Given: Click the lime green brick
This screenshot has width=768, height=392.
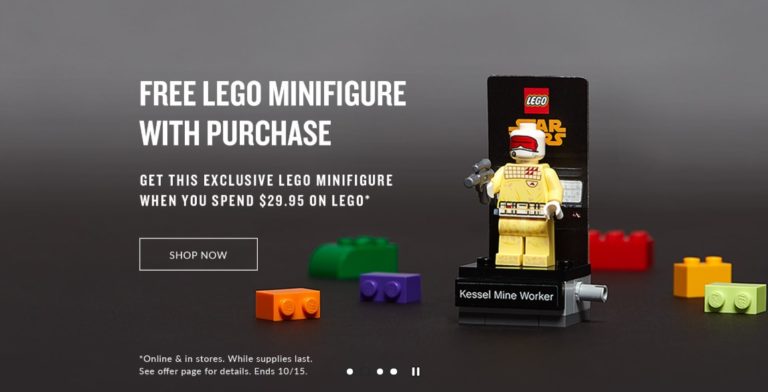Looking at the screenshot, I should pos(735,298).
